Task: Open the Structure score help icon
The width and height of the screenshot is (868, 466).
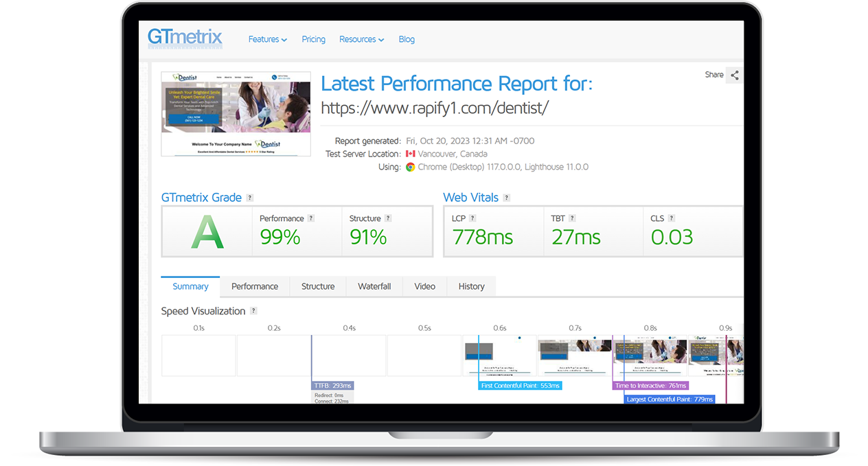Action: click(388, 218)
